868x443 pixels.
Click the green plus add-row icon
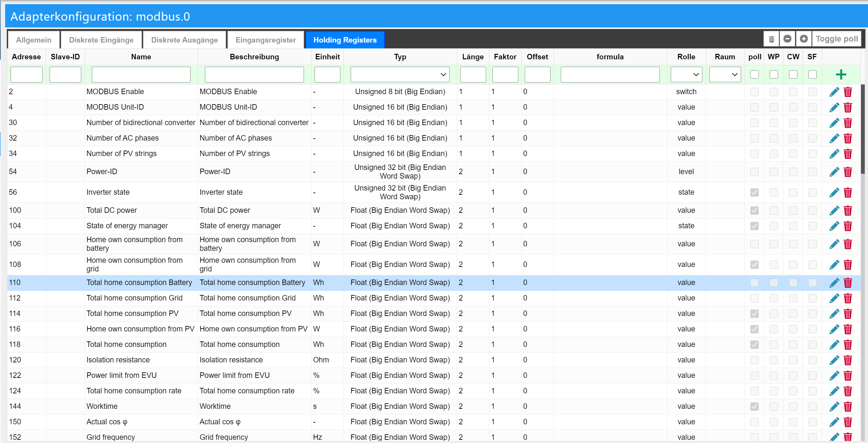click(841, 74)
